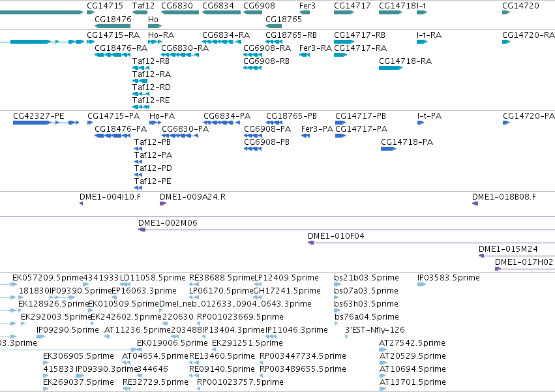
Task: Click EST IP03583.5prime
Action: tap(449, 278)
